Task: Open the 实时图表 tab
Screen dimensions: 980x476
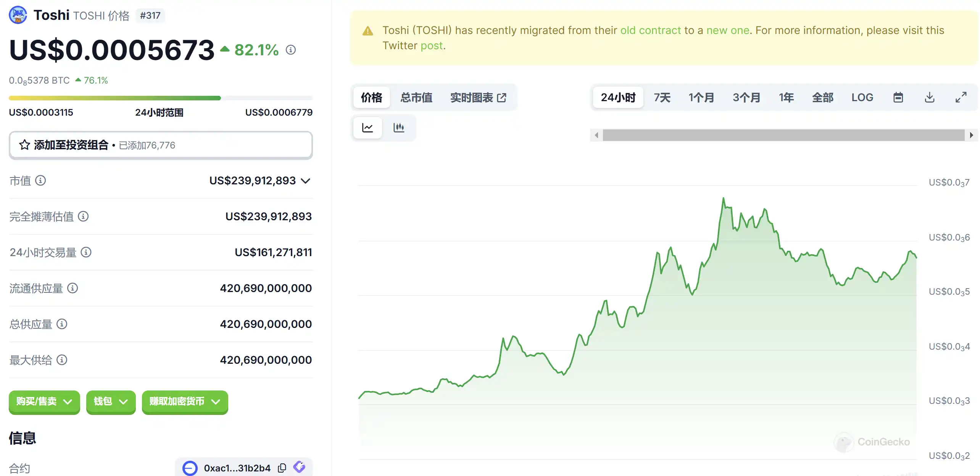Action: coord(478,97)
